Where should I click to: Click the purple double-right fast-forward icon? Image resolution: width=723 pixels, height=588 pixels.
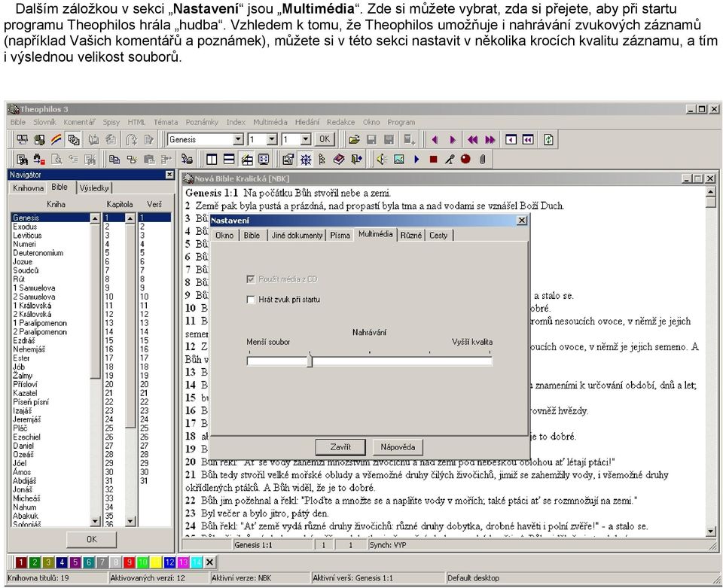point(490,139)
